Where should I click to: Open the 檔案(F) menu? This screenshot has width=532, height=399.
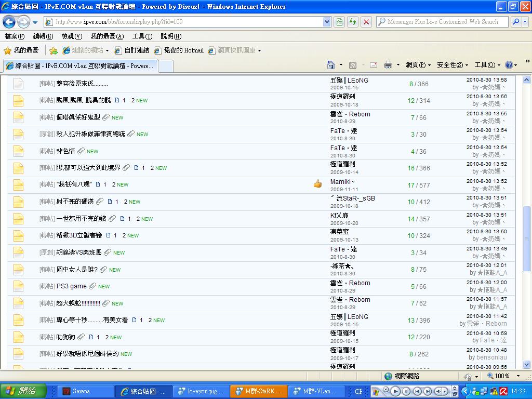[x=15, y=36]
